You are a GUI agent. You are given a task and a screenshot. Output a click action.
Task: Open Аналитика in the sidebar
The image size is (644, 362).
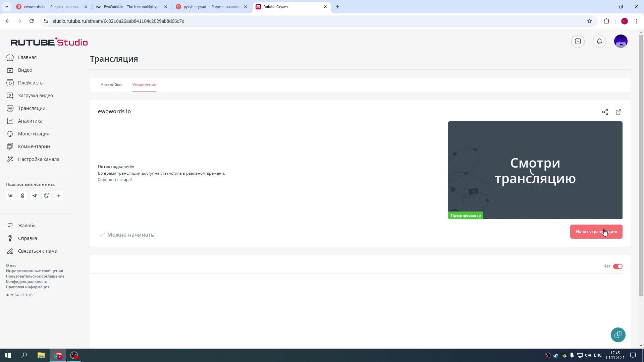click(x=30, y=121)
